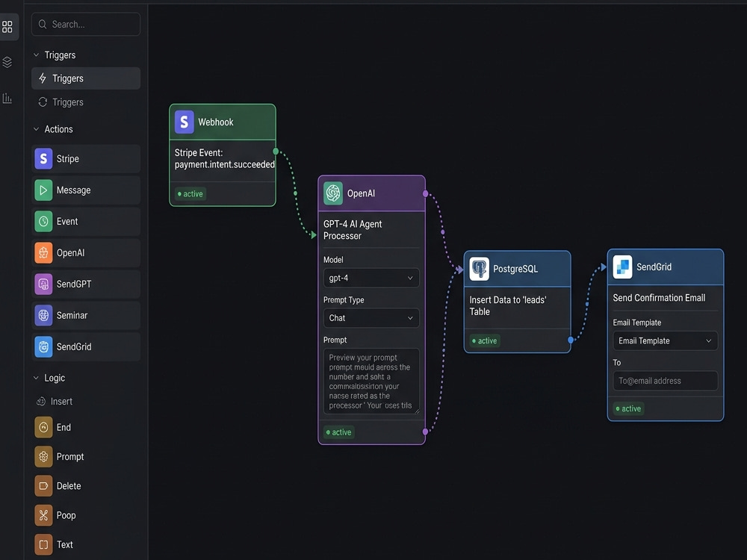This screenshot has height=560, width=747.
Task: Click the Prompt logic icon
Action: 43,457
